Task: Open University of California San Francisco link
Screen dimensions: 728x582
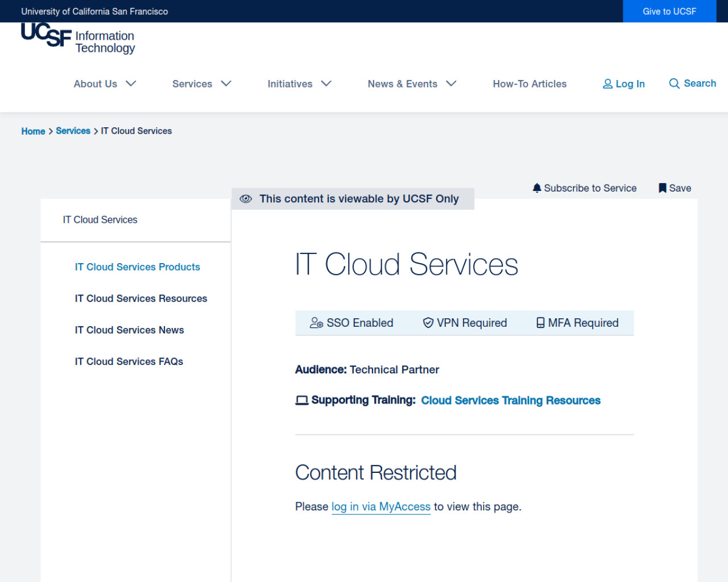Action: pos(94,11)
